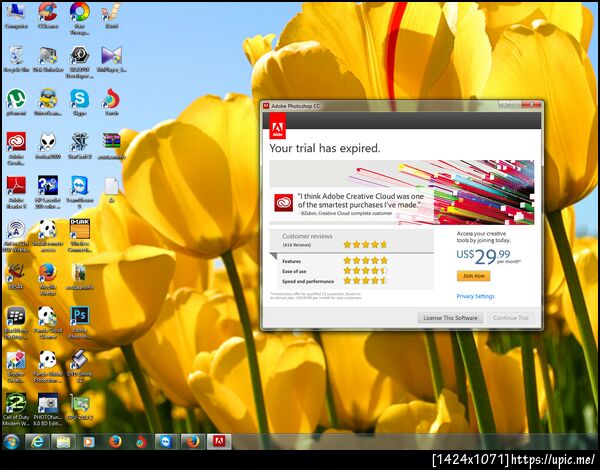This screenshot has height=470, width=600.
Task: Select the photo thumbnail file on the desktop
Action: coord(80,277)
